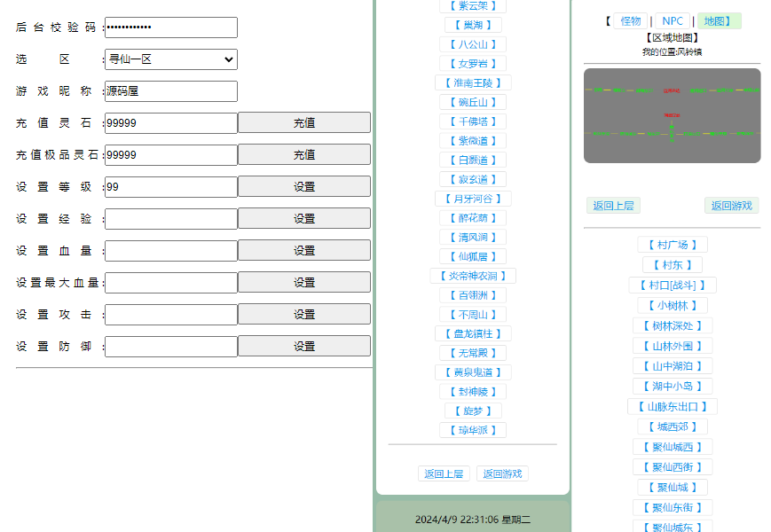Click 返回上层 below the region map
771x532 pixels.
(613, 206)
